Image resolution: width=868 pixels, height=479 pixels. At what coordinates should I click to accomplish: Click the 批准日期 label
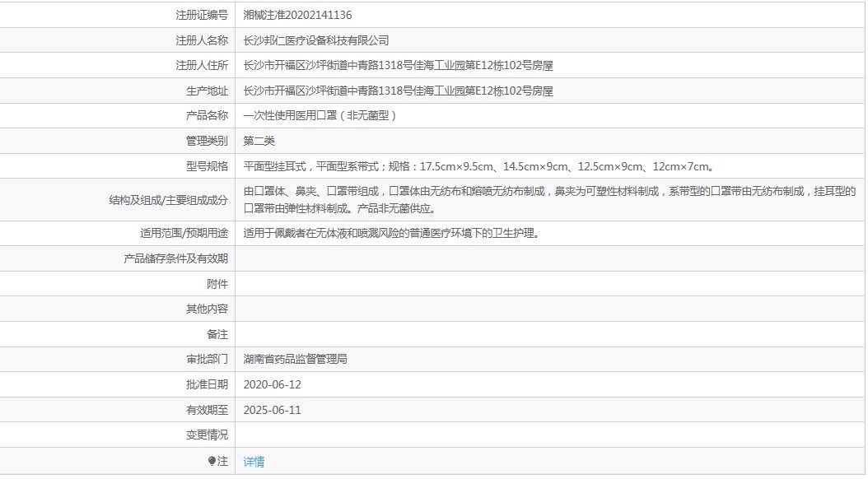click(x=207, y=384)
